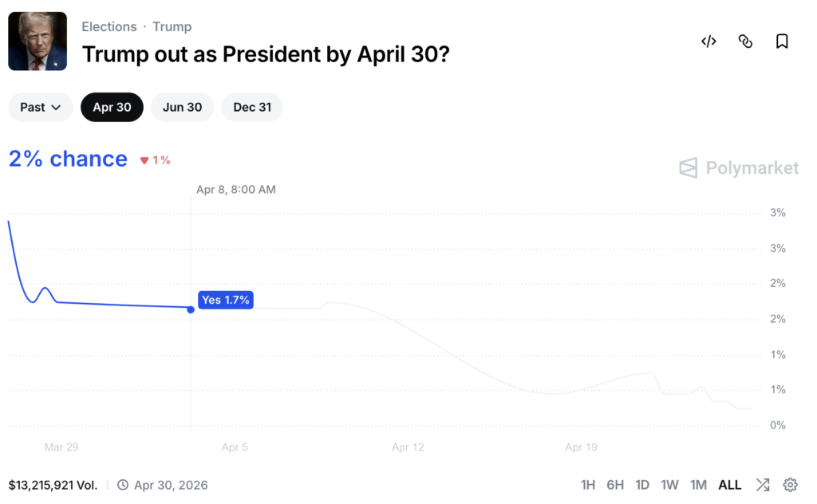Expand the Past dropdown

click(x=41, y=107)
